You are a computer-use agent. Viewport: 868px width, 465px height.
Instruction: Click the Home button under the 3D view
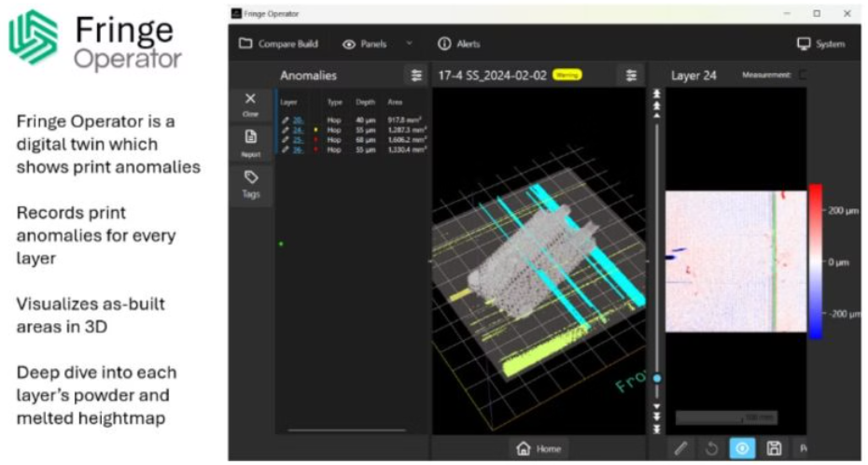(x=539, y=448)
